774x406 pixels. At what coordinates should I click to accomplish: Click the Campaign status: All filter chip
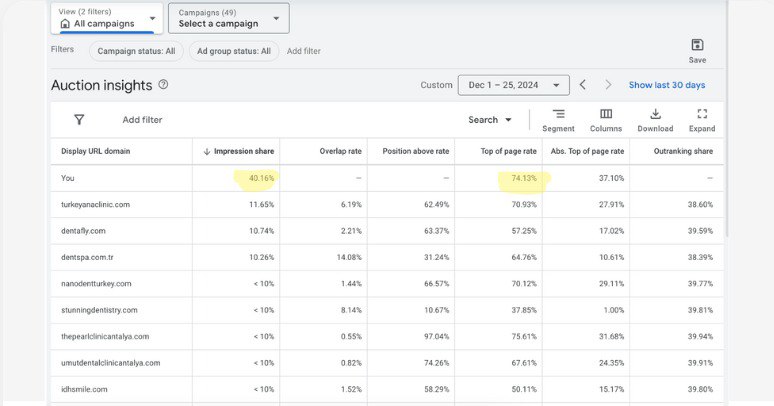coord(136,51)
